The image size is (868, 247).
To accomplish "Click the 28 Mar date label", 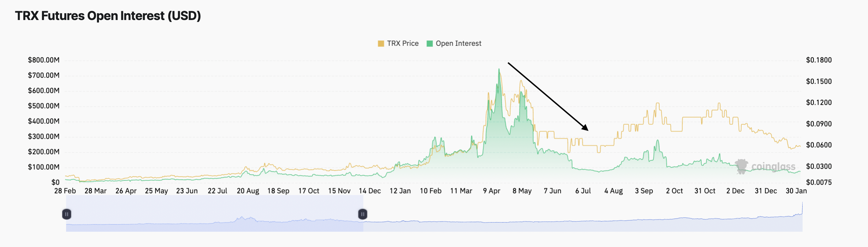I will point(96,191).
